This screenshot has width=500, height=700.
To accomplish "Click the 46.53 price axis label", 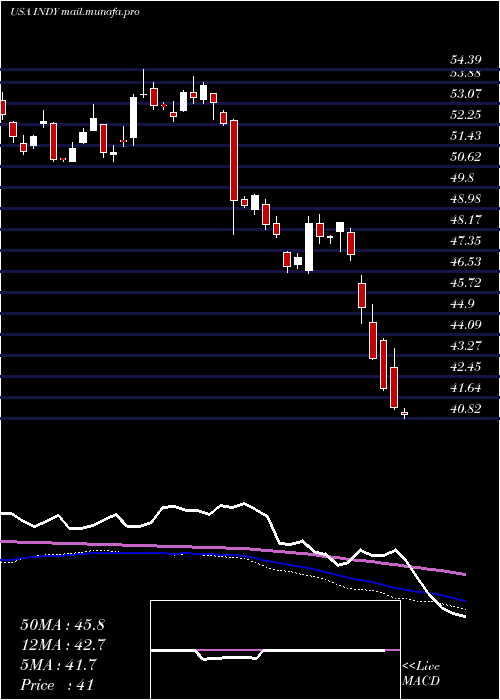I will [465, 262].
